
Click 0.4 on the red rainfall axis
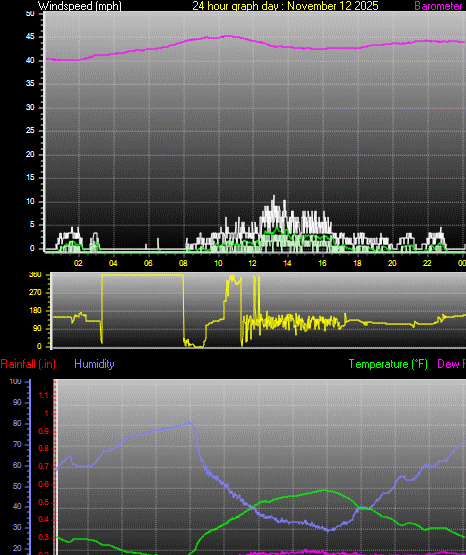click(43, 520)
